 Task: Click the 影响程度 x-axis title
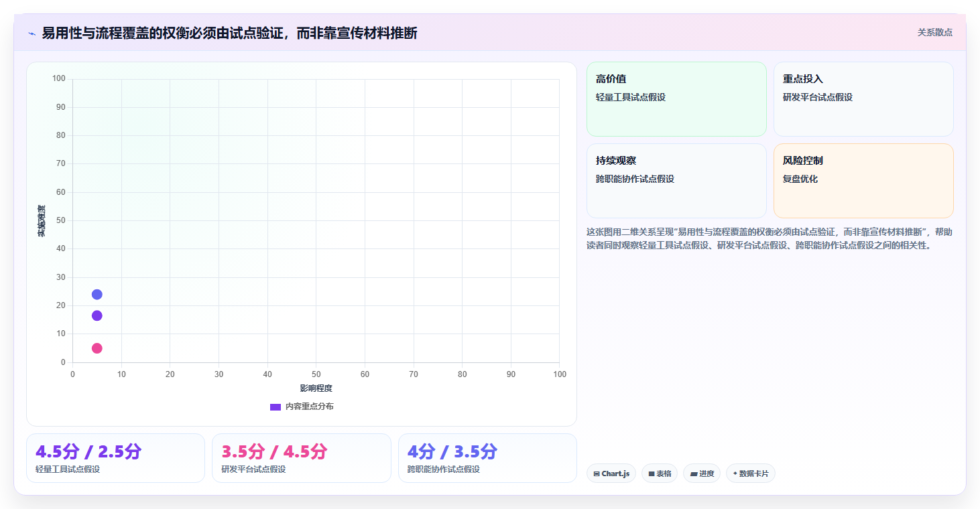pyautogui.click(x=316, y=388)
